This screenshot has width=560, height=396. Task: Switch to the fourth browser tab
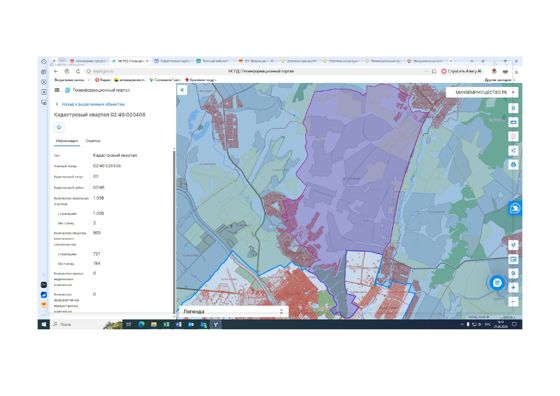[x=214, y=61]
